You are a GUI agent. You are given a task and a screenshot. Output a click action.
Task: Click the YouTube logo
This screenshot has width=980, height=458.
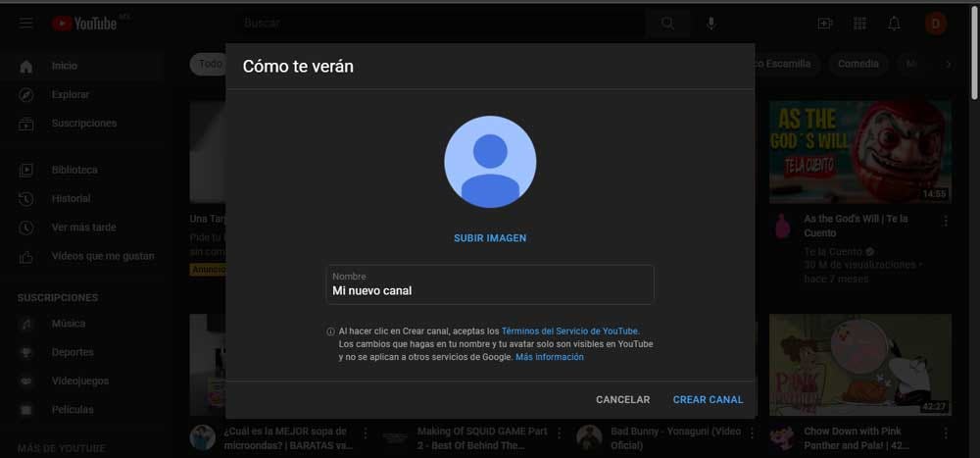click(86, 23)
